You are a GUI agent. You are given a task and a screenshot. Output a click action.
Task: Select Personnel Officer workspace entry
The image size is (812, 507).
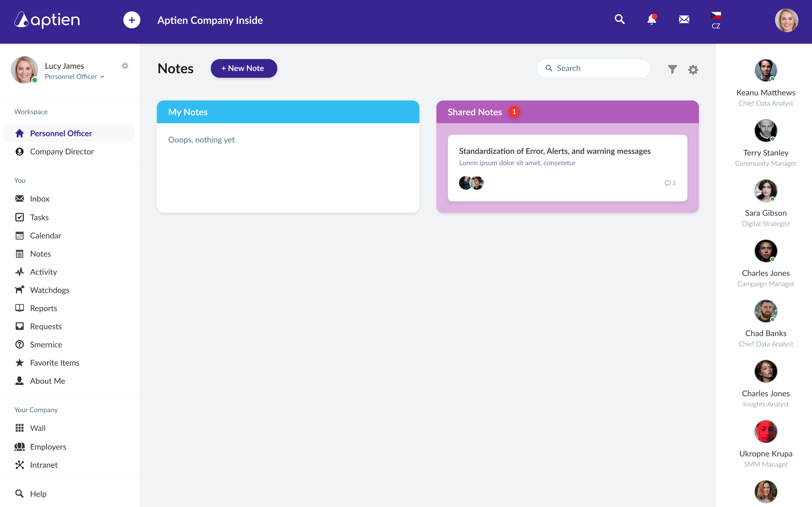coord(61,133)
